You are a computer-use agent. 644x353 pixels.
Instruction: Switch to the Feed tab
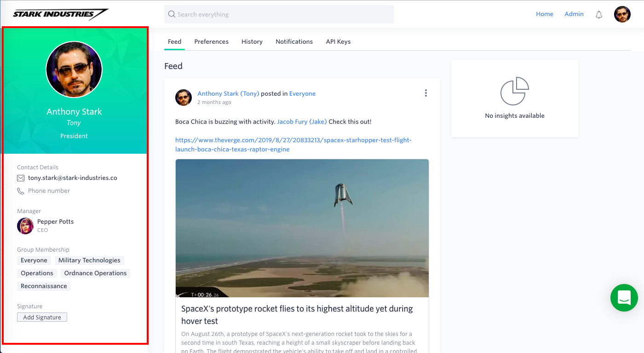pos(175,41)
